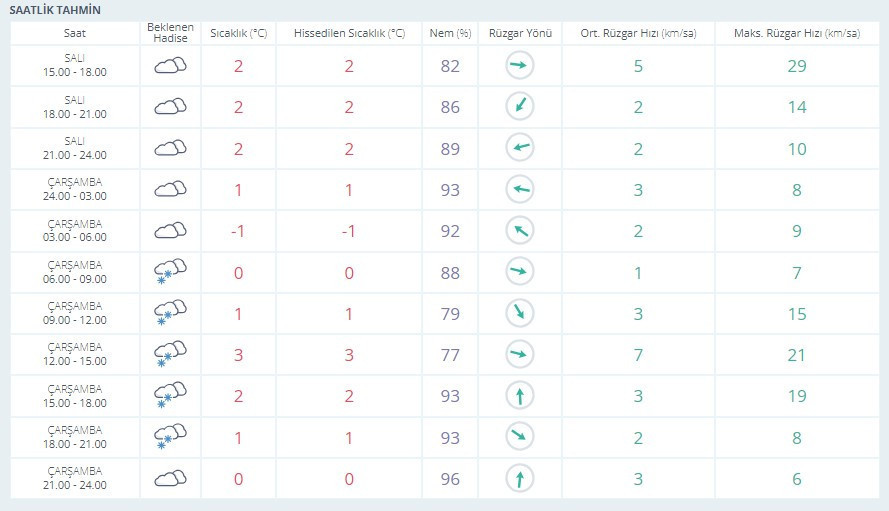
Task: Click the SAATLİK TAHMİN heading
Action: pyautogui.click(x=55, y=9)
